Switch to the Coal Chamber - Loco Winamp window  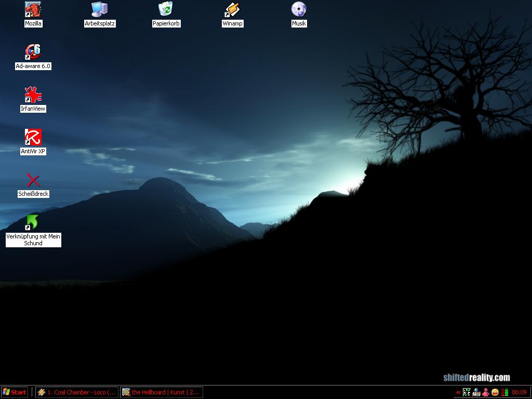77,392
